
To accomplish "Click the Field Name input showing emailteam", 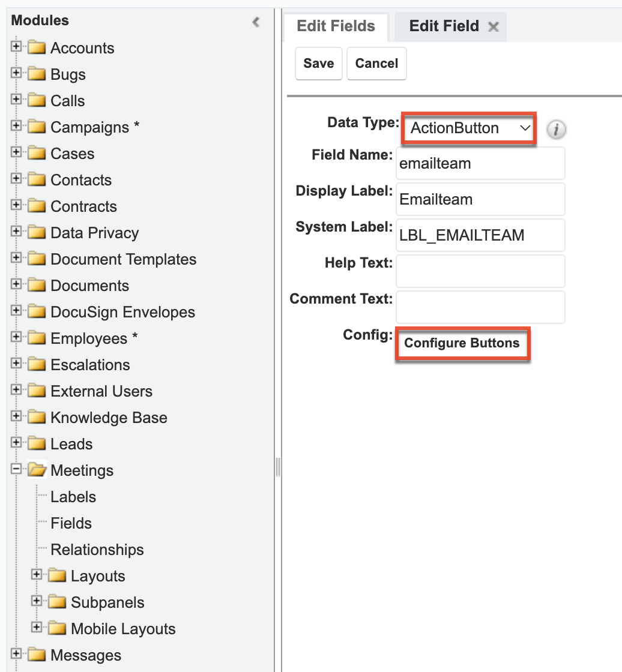I will pyautogui.click(x=479, y=163).
